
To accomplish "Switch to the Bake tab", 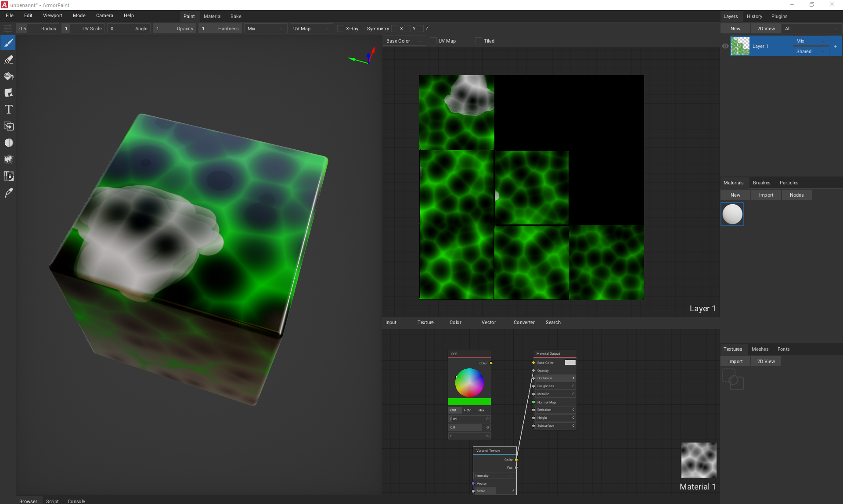I will click(x=236, y=16).
